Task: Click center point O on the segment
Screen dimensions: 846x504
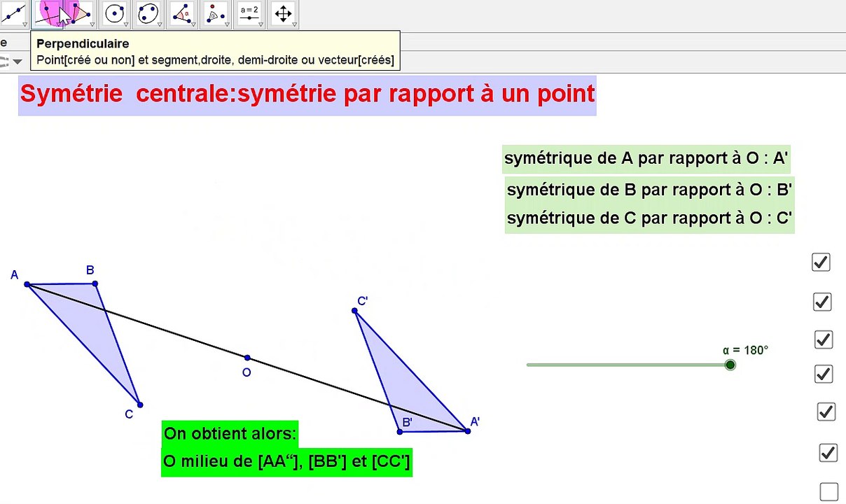Action: pos(247,358)
